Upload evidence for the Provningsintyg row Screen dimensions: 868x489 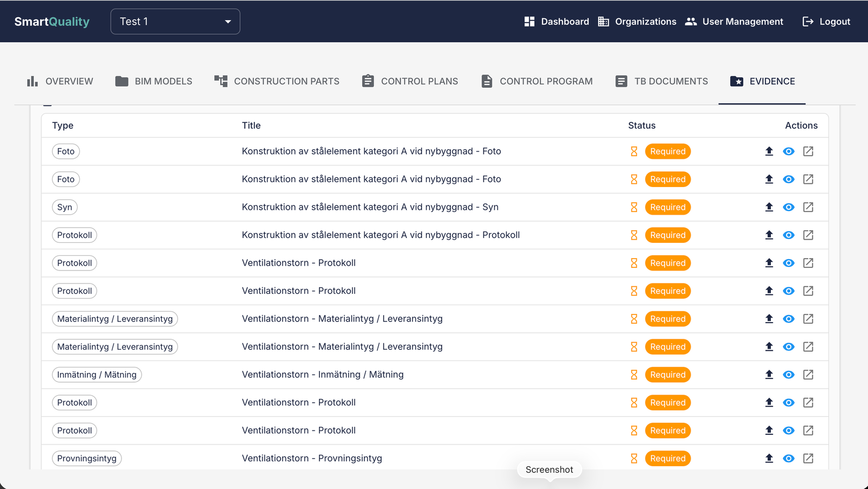point(769,458)
